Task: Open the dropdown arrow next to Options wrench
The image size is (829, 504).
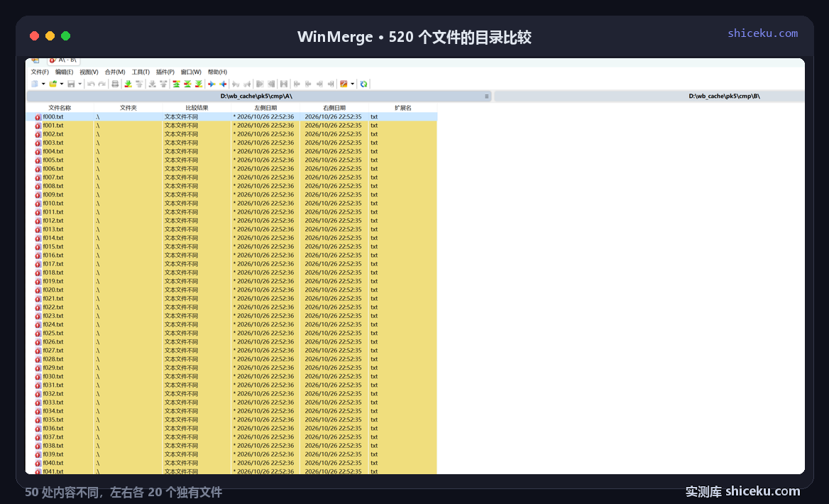Action: pos(352,84)
